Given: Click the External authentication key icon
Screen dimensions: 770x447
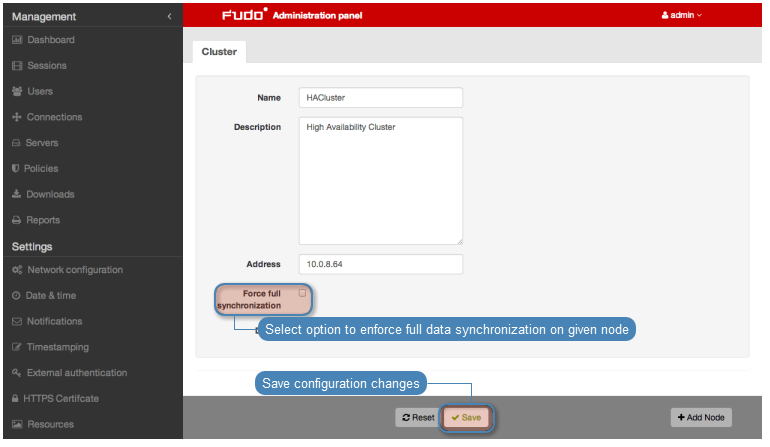Looking at the screenshot, I should pyautogui.click(x=17, y=373).
